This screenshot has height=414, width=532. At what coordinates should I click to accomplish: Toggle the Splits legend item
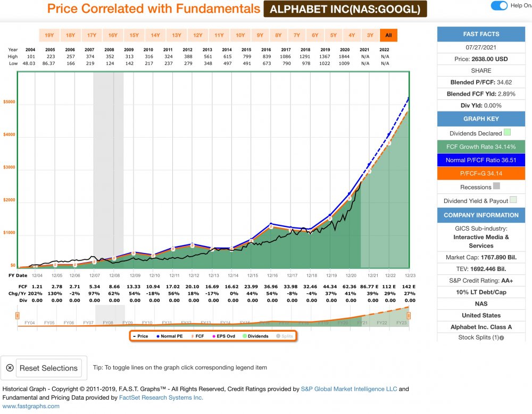(284, 336)
